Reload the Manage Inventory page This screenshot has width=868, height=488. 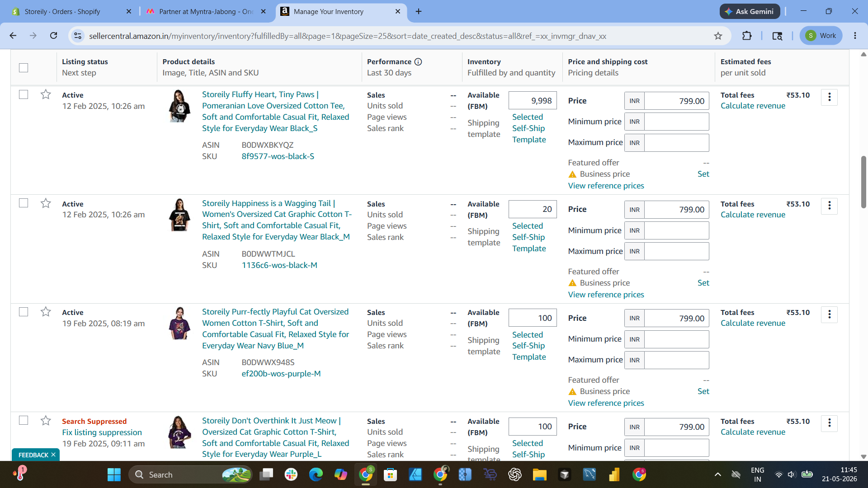[53, 36]
